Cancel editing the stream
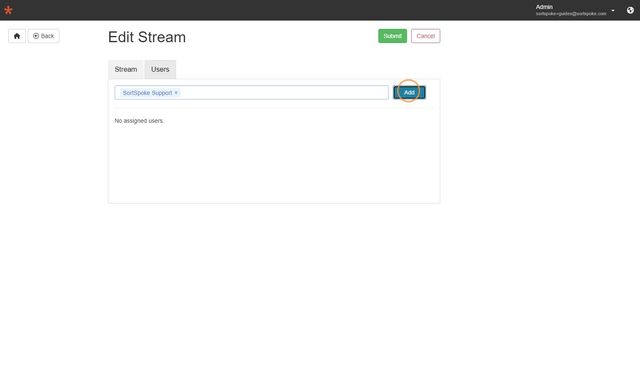 click(425, 36)
